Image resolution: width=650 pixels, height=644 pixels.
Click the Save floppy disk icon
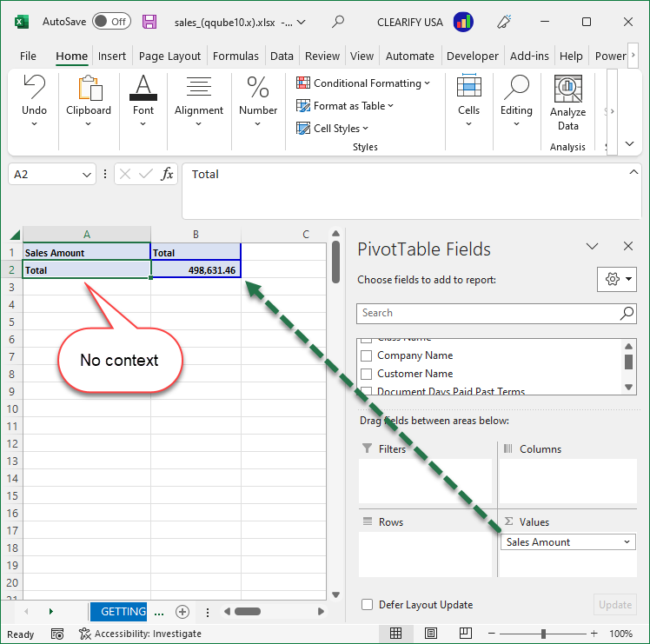[x=149, y=22]
